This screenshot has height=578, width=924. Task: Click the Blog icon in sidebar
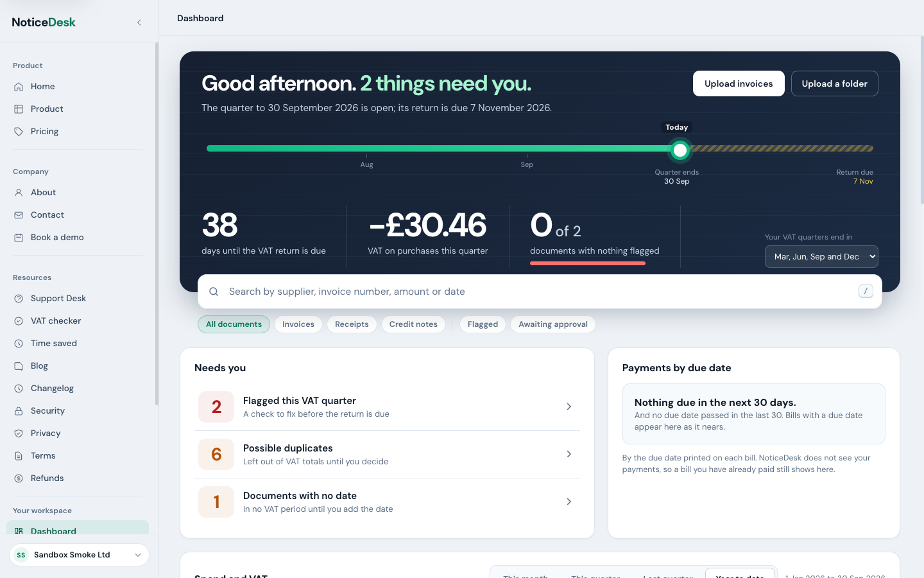[x=19, y=366]
